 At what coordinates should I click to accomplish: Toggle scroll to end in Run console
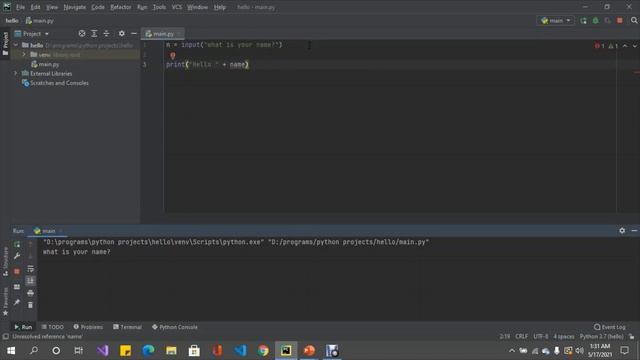click(x=31, y=280)
